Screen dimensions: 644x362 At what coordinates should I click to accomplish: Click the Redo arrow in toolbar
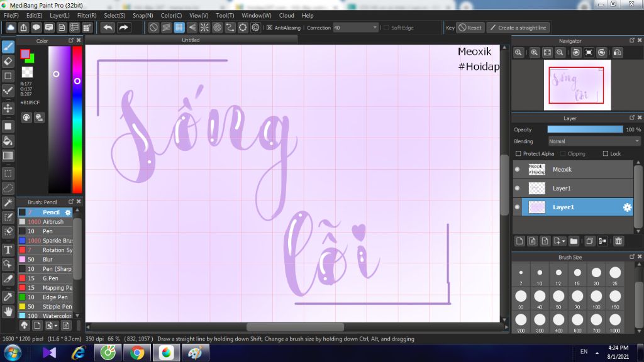click(123, 28)
